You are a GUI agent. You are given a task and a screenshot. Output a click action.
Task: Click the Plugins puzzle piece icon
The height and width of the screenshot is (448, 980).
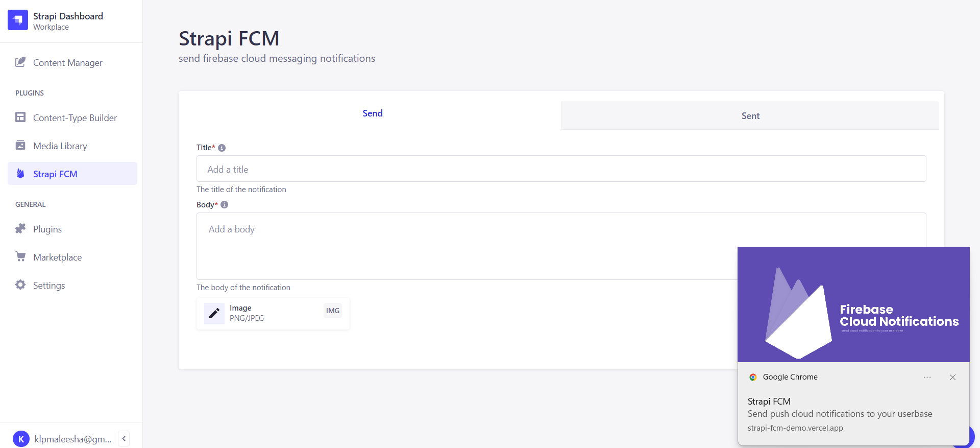click(20, 229)
